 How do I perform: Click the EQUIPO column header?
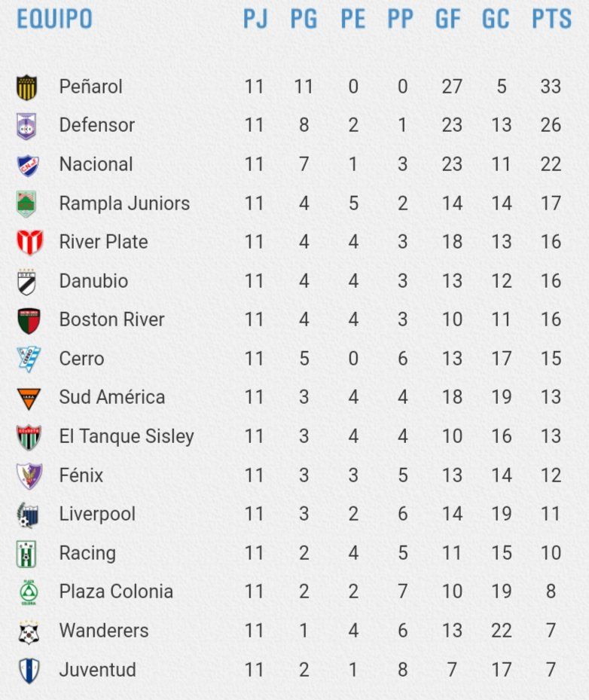(54, 19)
